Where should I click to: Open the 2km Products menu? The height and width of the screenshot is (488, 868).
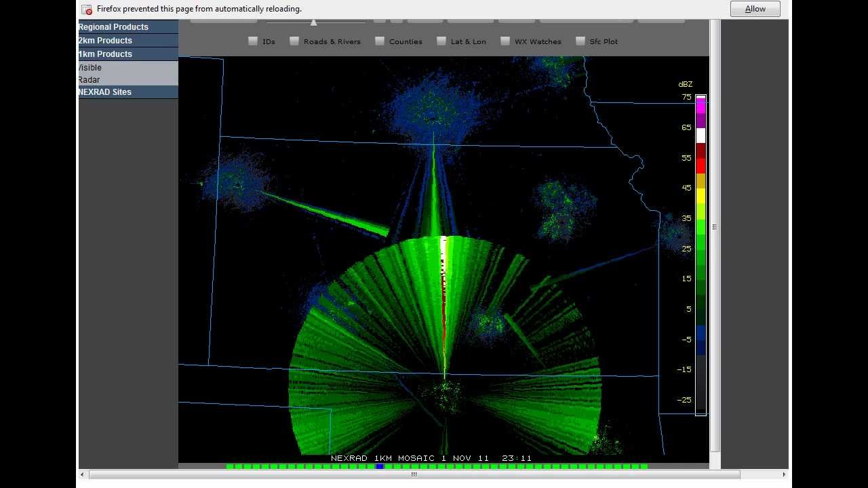[128, 41]
